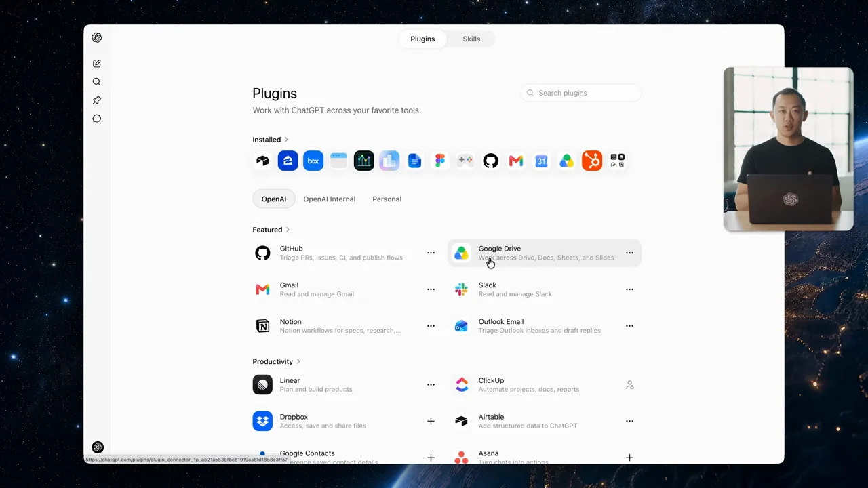Open installed Google Docs plugin icon

(414, 161)
